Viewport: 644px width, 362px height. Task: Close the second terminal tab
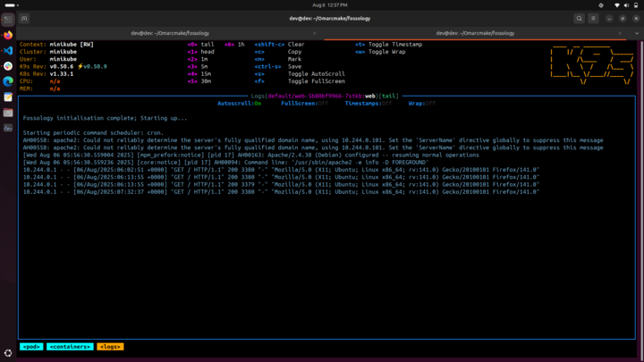620,33
